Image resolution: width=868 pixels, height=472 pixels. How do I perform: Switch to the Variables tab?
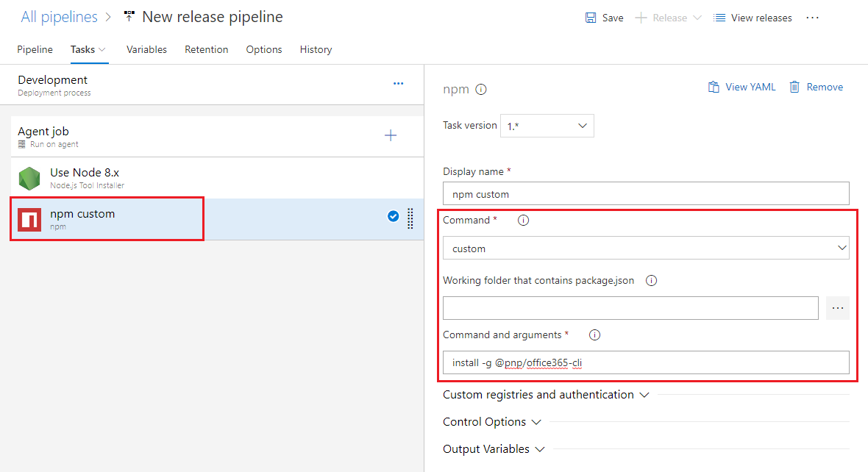pos(146,49)
